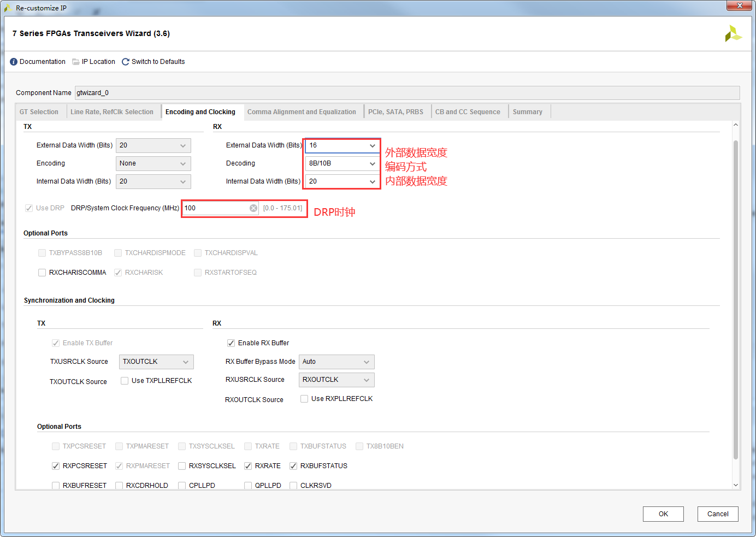
Task: Switch to Line Rate, RefClk Selection tab
Action: (112, 112)
